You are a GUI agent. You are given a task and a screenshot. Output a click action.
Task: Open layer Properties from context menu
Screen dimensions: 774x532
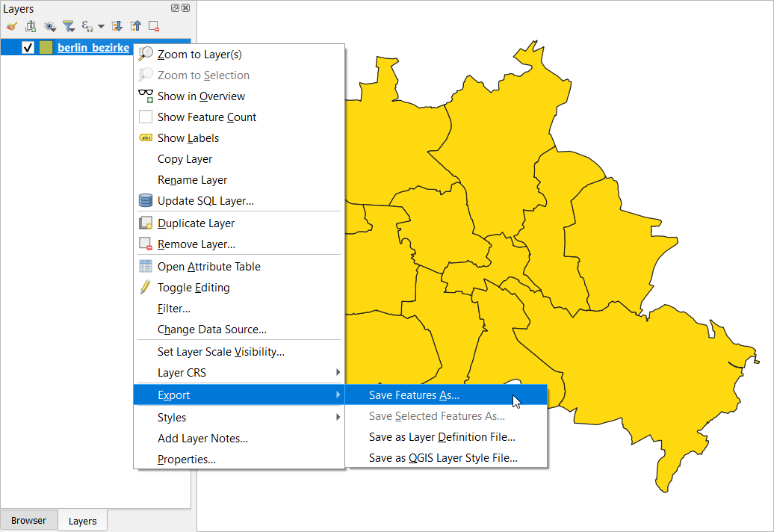point(186,460)
